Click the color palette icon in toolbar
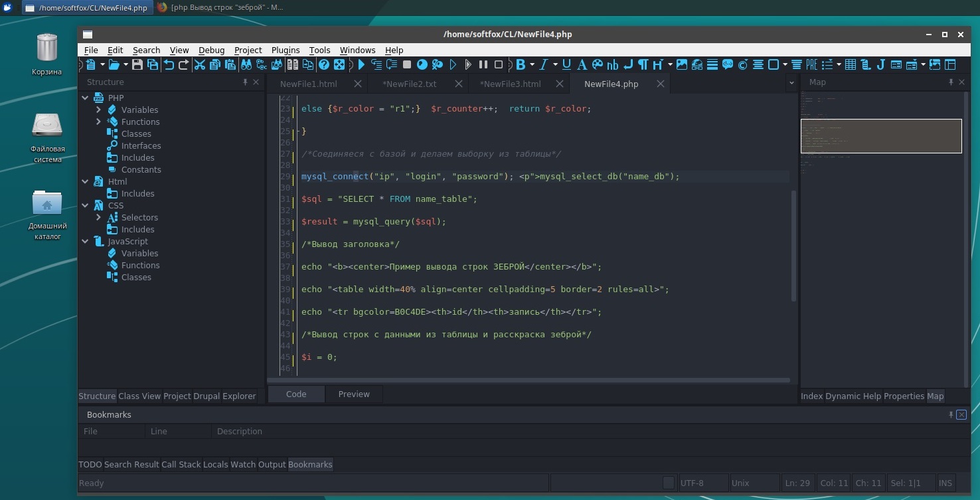This screenshot has width=980, height=500. pyautogui.click(x=598, y=64)
